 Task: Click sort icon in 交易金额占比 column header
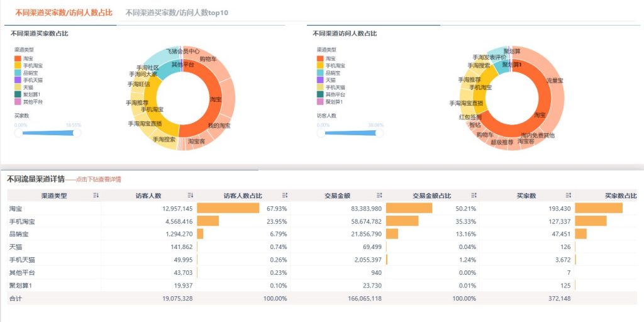pyautogui.click(x=474, y=196)
